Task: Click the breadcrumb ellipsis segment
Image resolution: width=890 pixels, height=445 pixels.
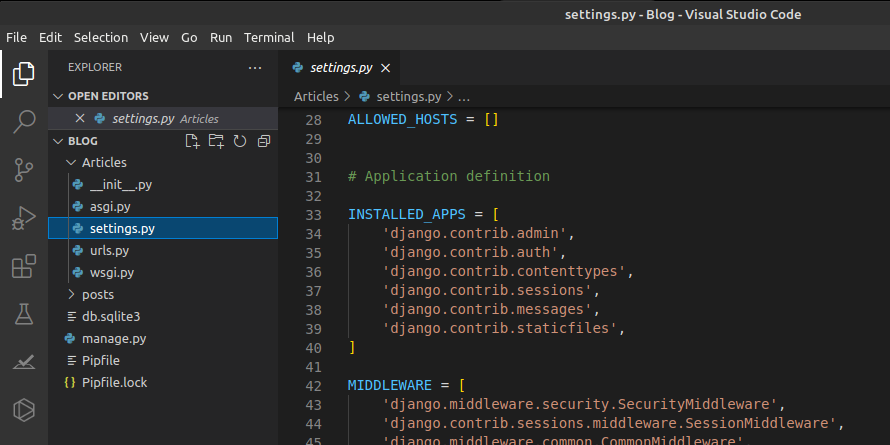Action: [464, 97]
